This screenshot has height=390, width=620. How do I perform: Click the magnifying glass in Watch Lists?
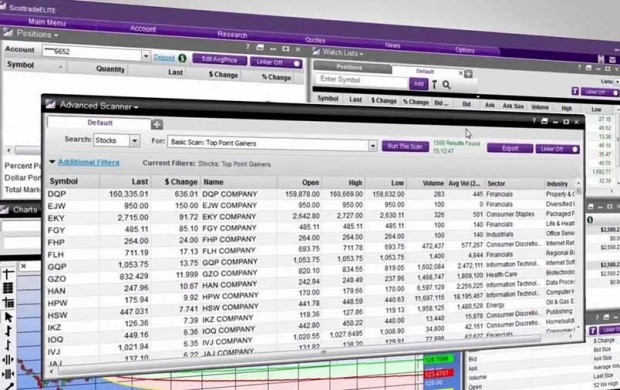pyautogui.click(x=446, y=85)
